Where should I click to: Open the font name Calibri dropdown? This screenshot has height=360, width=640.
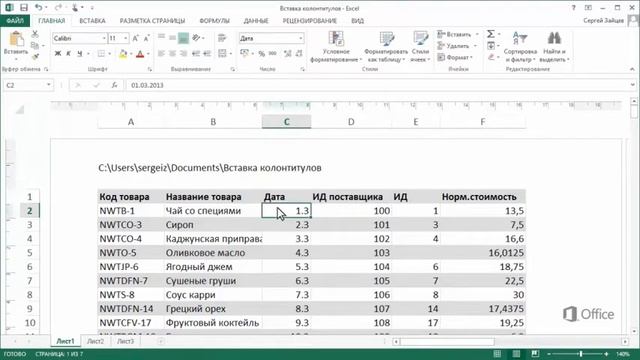click(x=104, y=38)
